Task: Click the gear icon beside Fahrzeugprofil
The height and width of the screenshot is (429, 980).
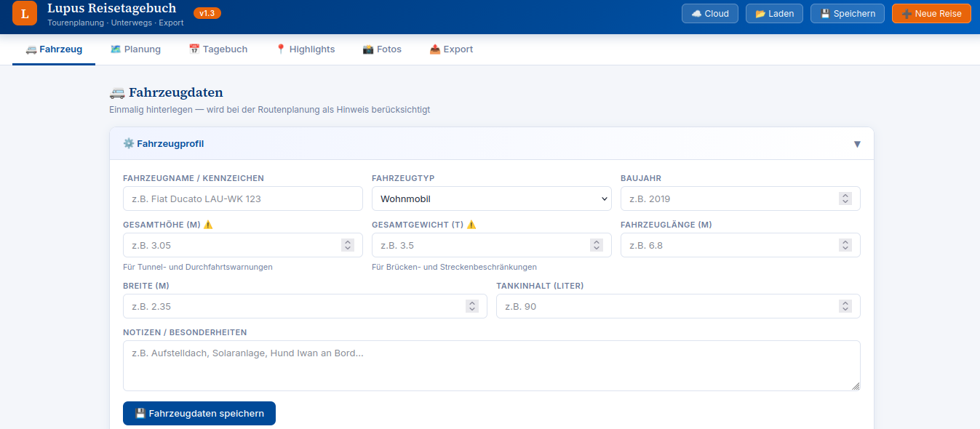Action: click(129, 144)
